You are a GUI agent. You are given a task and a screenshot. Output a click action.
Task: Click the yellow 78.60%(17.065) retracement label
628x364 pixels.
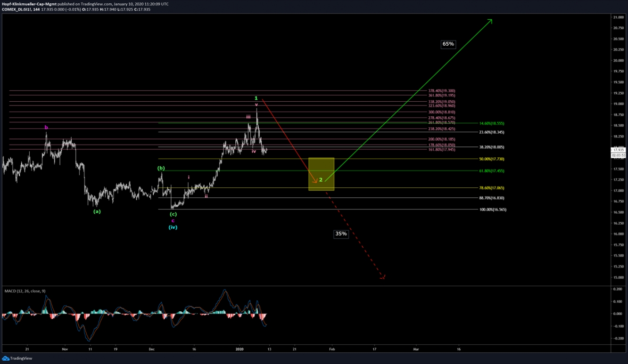click(x=493, y=188)
